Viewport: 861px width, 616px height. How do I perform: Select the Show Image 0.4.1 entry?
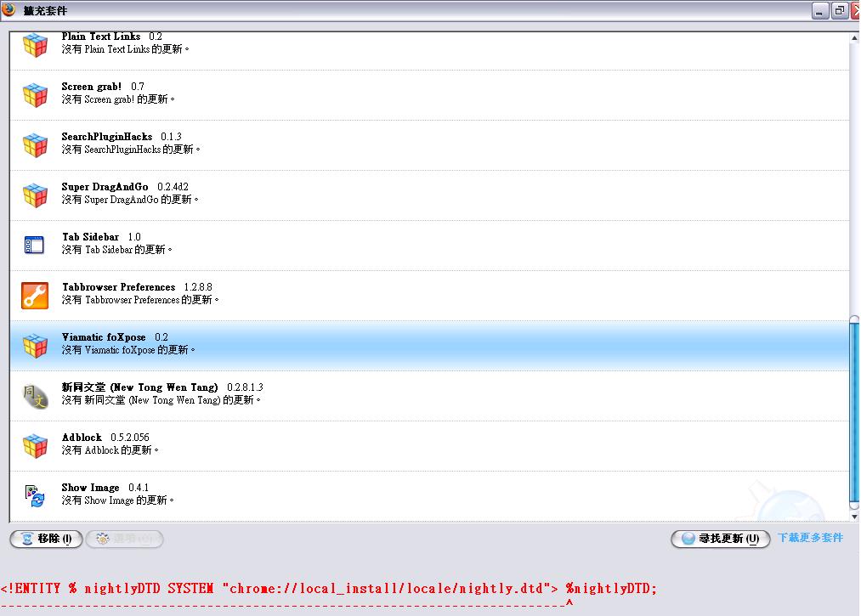pyautogui.click(x=429, y=495)
